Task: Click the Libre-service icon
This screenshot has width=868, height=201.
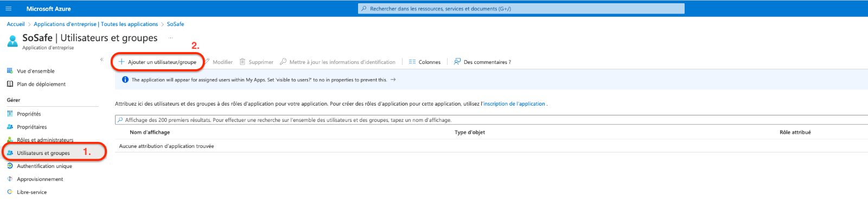Action: coord(10,192)
